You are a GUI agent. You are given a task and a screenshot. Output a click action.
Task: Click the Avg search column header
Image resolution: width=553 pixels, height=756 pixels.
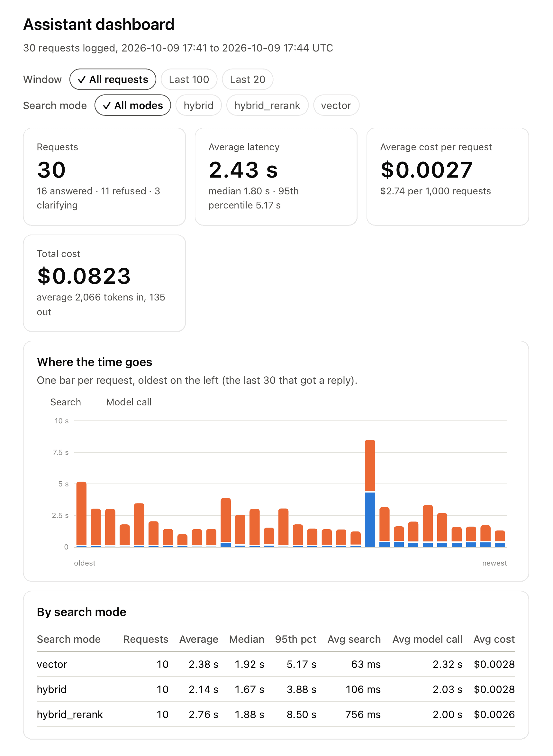(354, 639)
